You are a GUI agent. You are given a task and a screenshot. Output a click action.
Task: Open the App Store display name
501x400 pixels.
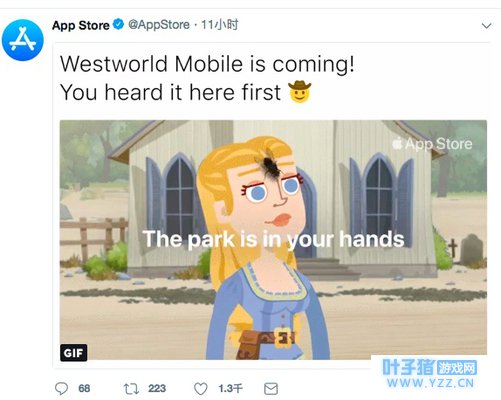tap(81, 25)
